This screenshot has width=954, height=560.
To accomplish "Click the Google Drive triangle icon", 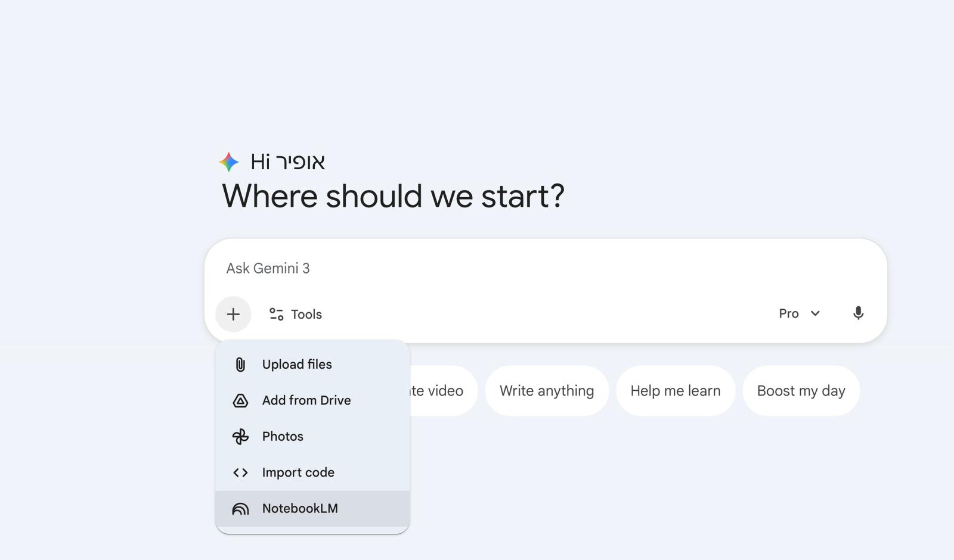I will (240, 401).
